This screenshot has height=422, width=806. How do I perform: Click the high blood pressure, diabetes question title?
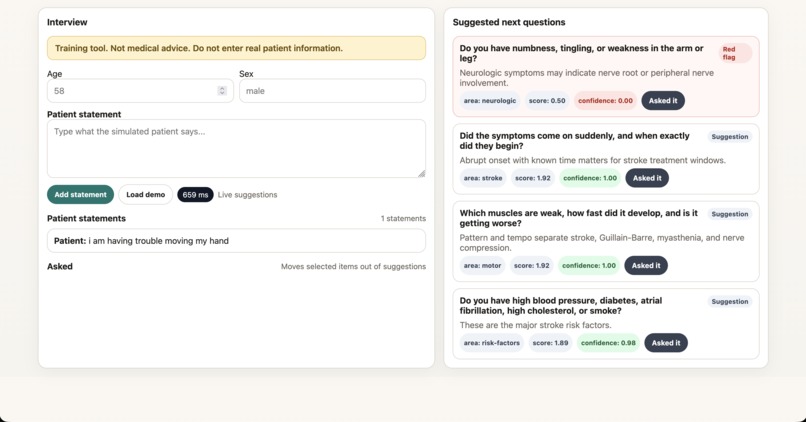coord(560,306)
